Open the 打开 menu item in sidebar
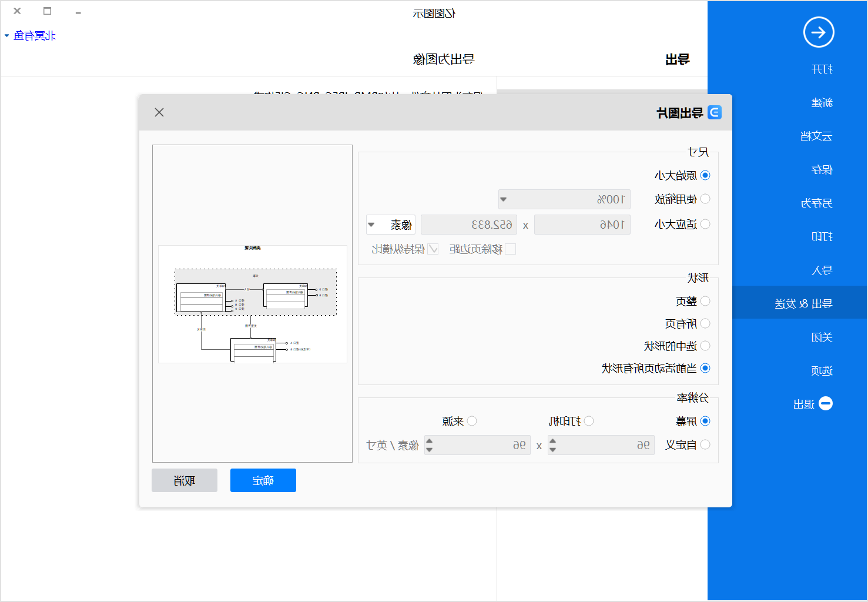 [x=822, y=69]
